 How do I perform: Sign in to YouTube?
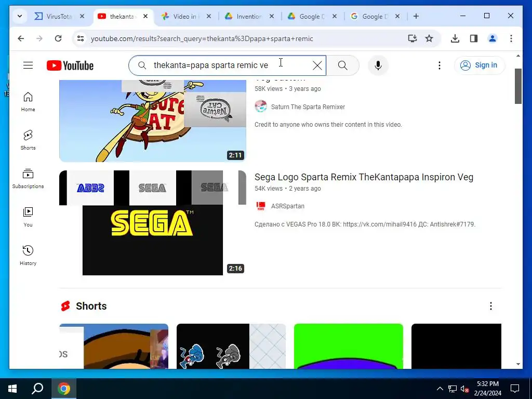pyautogui.click(x=479, y=65)
